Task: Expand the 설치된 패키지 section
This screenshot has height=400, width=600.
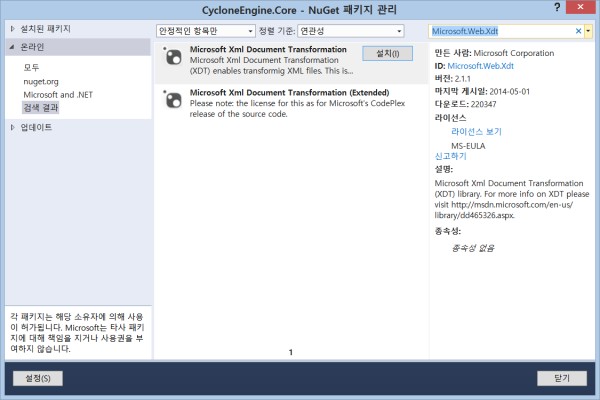Action: tap(13, 29)
